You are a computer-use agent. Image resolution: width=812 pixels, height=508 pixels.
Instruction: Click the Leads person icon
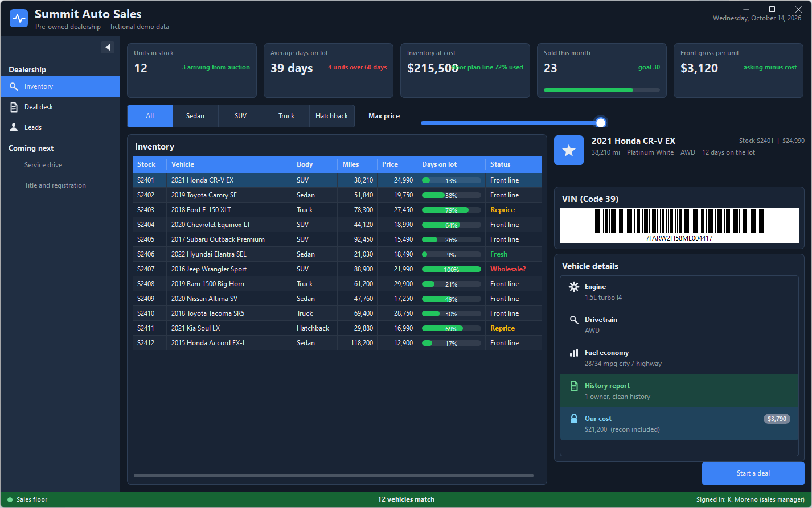(x=14, y=127)
